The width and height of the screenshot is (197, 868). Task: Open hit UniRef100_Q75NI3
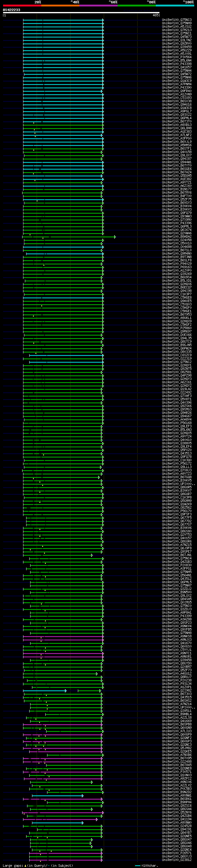(177, 20)
